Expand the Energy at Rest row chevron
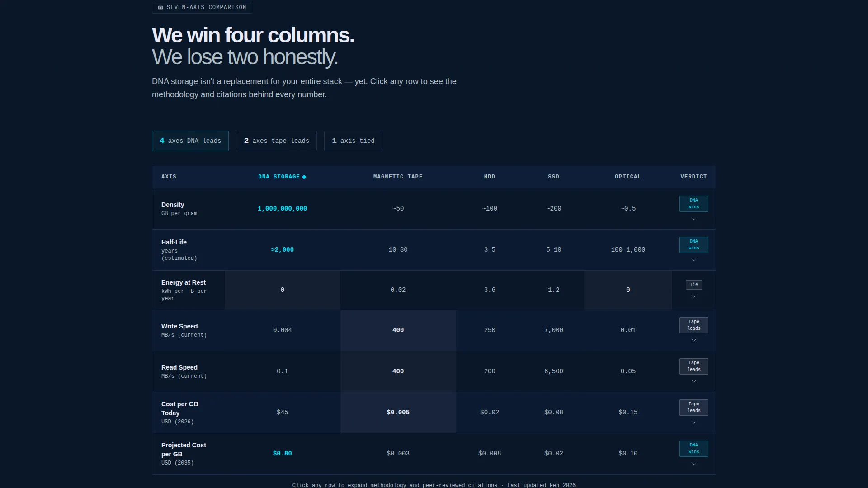Viewport: 868px width, 488px height. [x=694, y=296]
